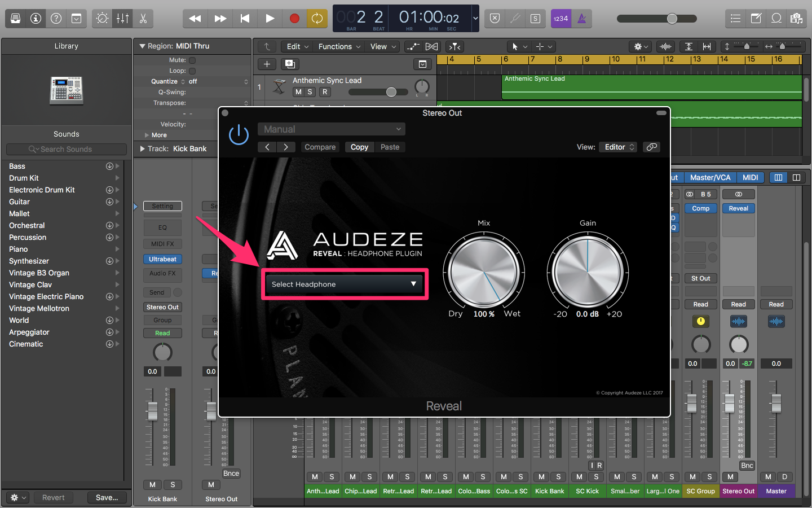Click the Revert button in Library
This screenshot has width=812, height=508.
53,497
